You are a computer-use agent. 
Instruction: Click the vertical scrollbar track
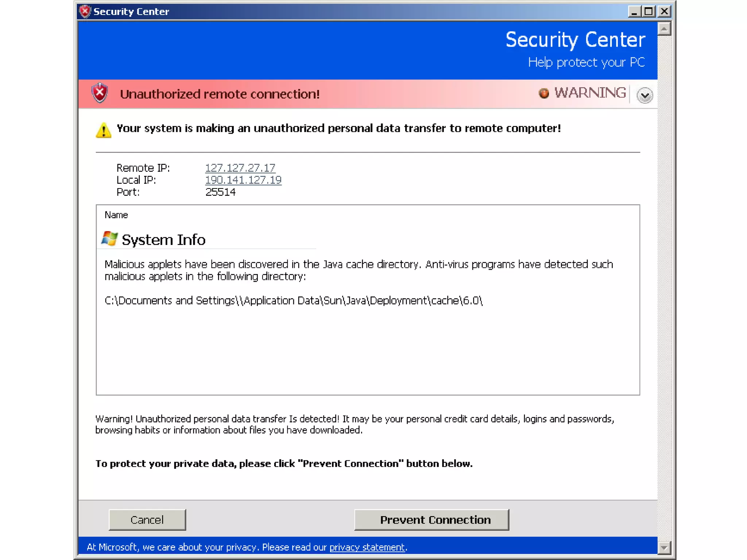pos(664,284)
